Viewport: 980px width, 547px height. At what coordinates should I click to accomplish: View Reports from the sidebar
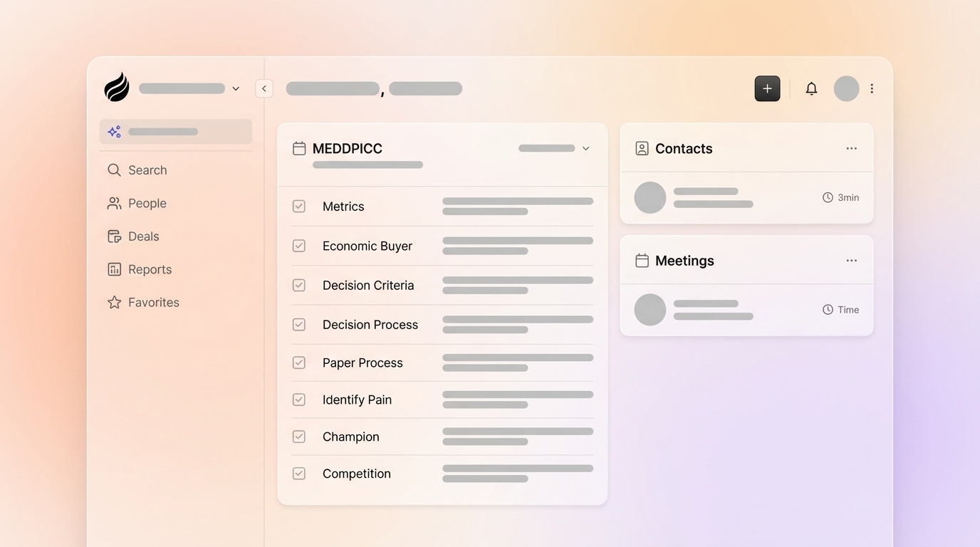coord(150,269)
